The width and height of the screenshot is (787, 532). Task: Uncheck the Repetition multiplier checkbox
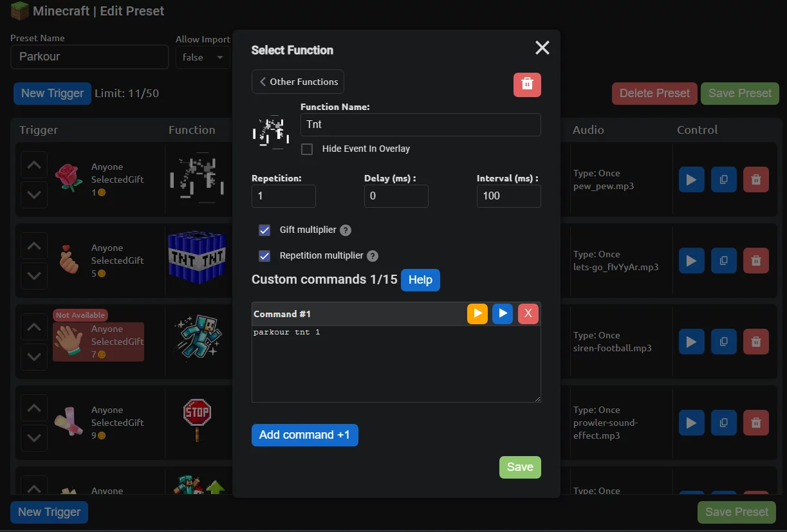[264, 256]
